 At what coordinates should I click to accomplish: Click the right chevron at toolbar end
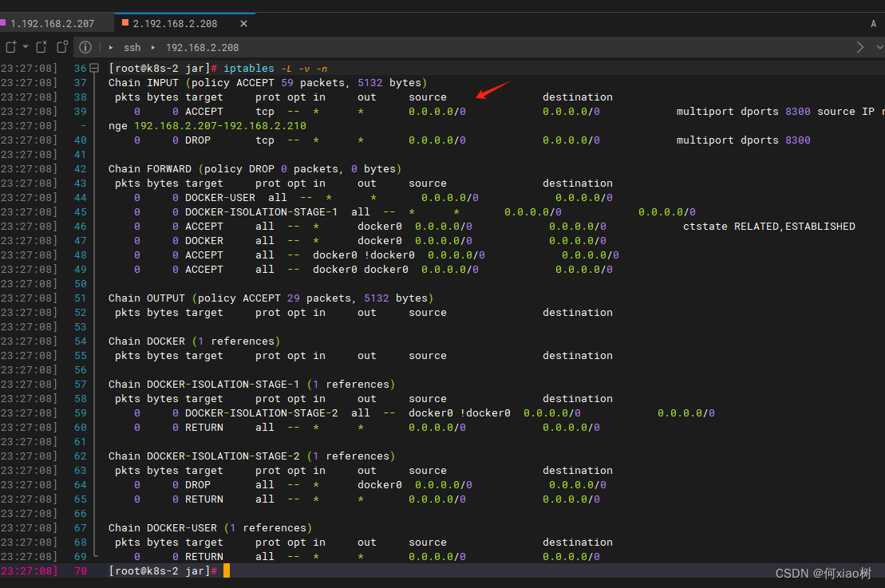(x=859, y=47)
